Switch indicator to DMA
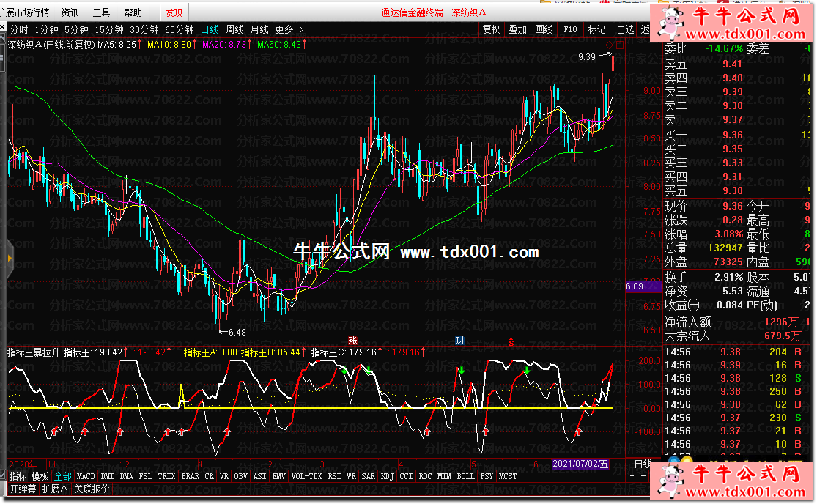 pyautogui.click(x=127, y=476)
